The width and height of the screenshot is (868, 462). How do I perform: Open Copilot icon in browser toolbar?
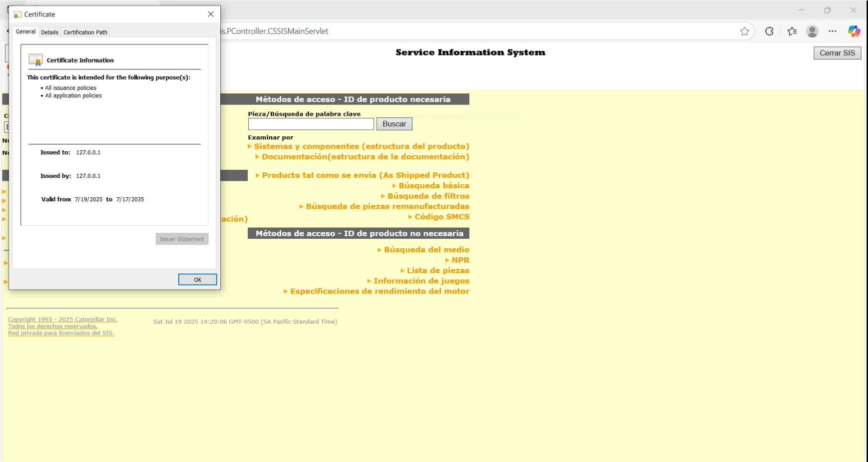pyautogui.click(x=854, y=31)
